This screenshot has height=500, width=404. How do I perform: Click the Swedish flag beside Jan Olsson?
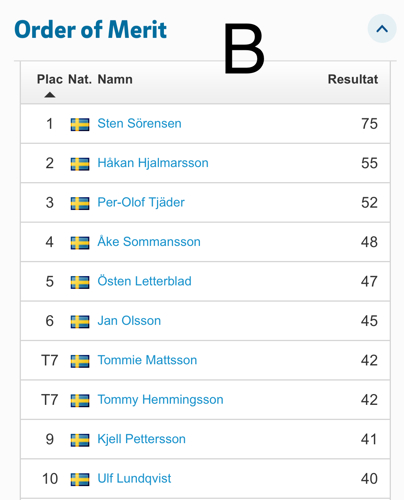[x=80, y=322]
